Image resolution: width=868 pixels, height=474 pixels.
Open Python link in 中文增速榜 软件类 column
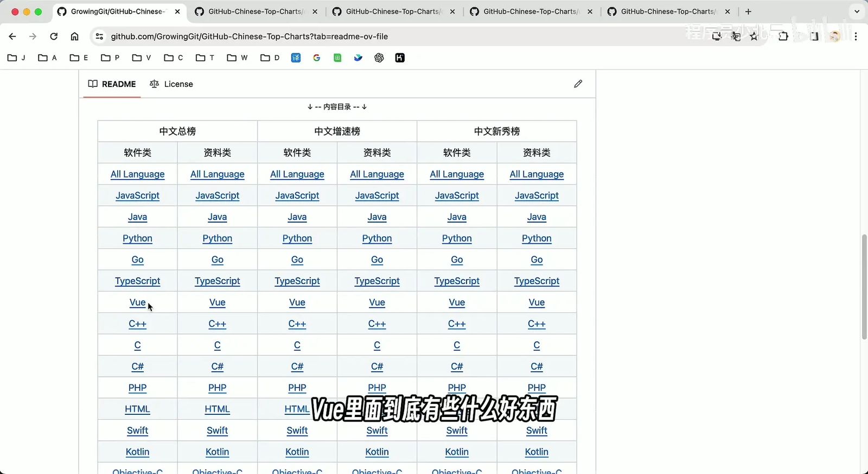pyautogui.click(x=297, y=238)
